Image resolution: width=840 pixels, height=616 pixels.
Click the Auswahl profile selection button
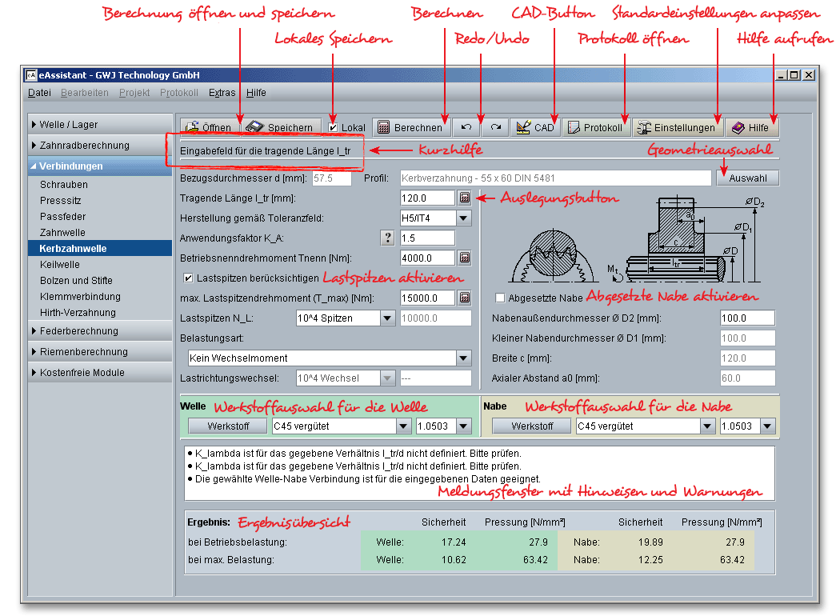coord(747,178)
